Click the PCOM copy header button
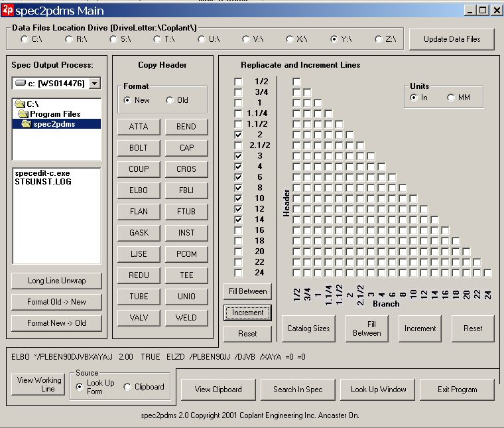 (186, 253)
